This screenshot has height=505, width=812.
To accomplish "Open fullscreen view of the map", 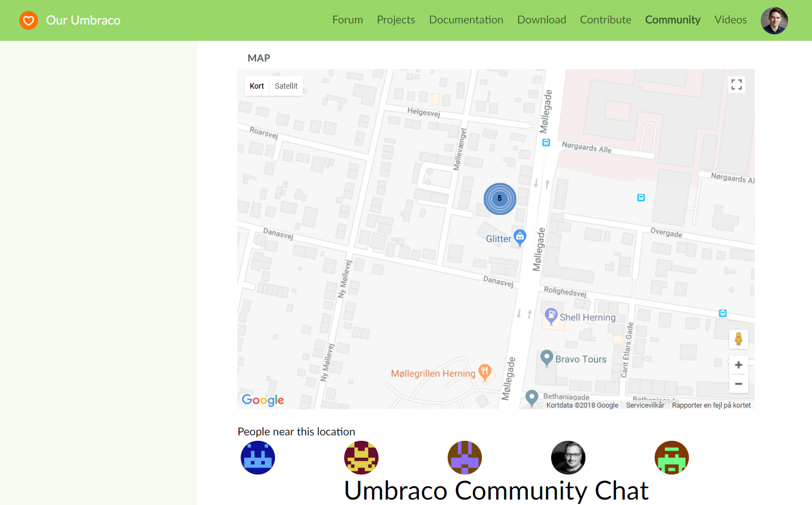I will coord(736,84).
